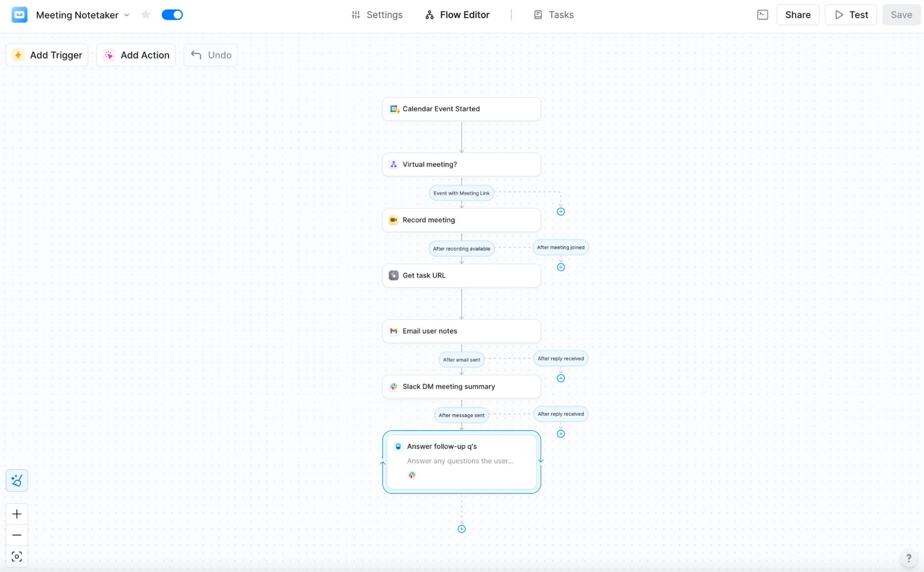Click the Save button
Image resolution: width=924 pixels, height=572 pixels.
[901, 15]
